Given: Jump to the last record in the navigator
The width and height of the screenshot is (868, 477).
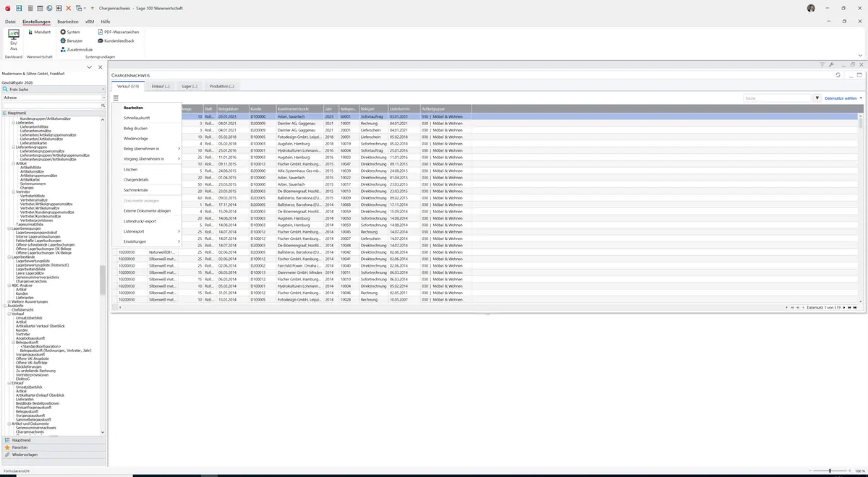Looking at the screenshot, I should 855,308.
